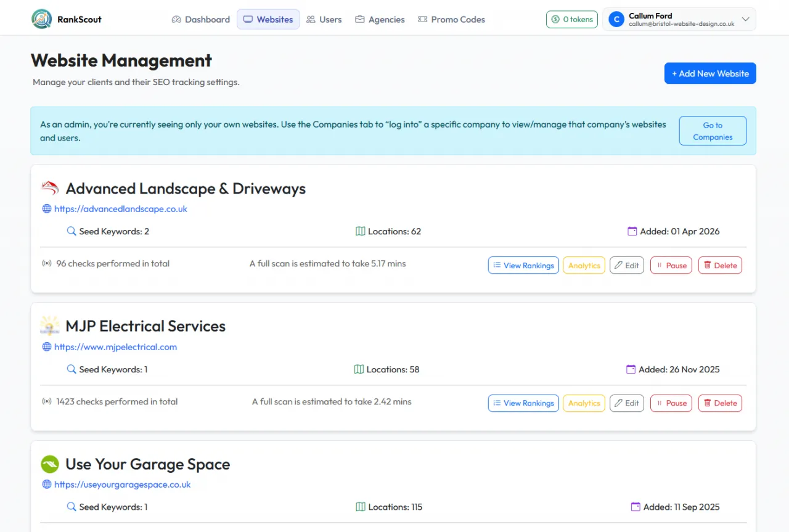
Task: Go to the Users nav item
Action: click(324, 19)
